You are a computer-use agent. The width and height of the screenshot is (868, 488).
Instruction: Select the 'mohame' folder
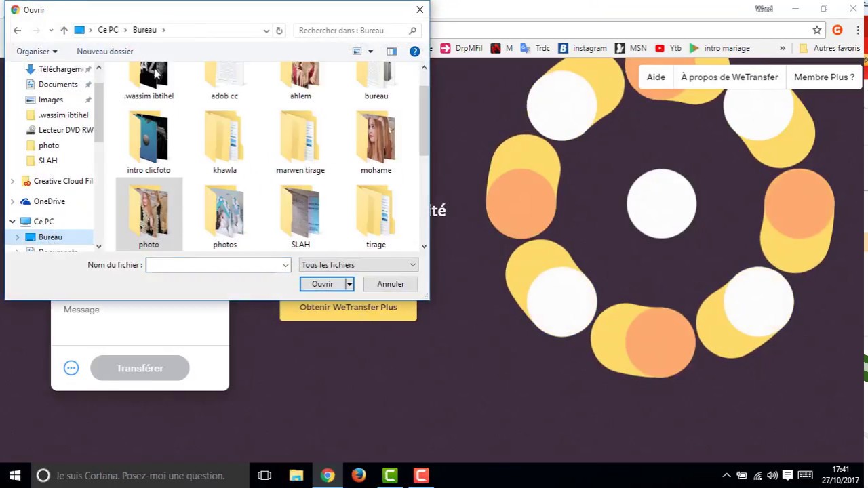click(x=376, y=144)
